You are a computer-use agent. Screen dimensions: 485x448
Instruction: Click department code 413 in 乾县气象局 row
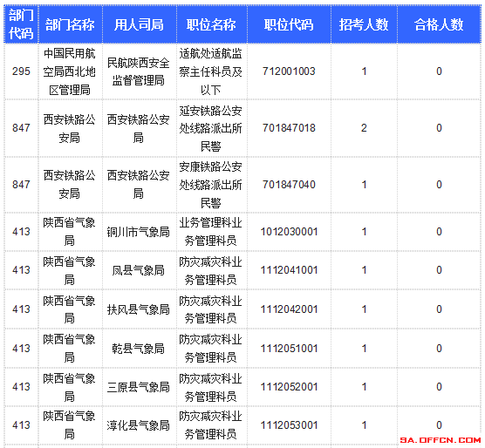pos(21,349)
